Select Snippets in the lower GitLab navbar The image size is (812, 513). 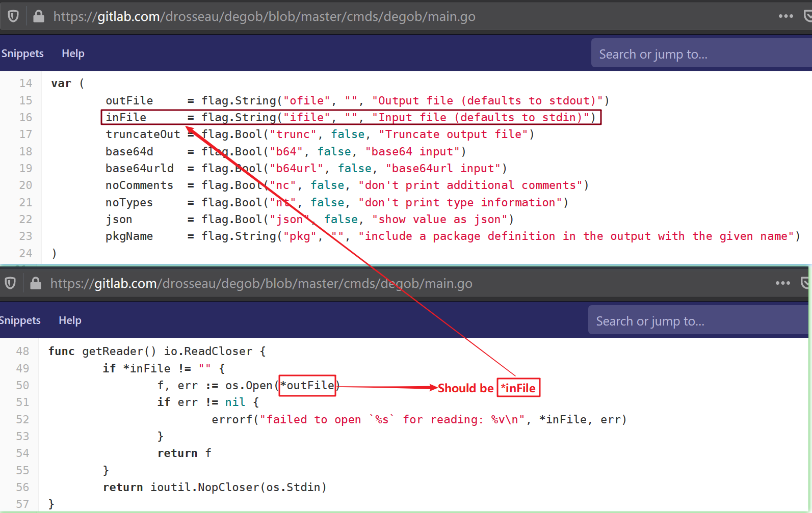tap(20, 320)
